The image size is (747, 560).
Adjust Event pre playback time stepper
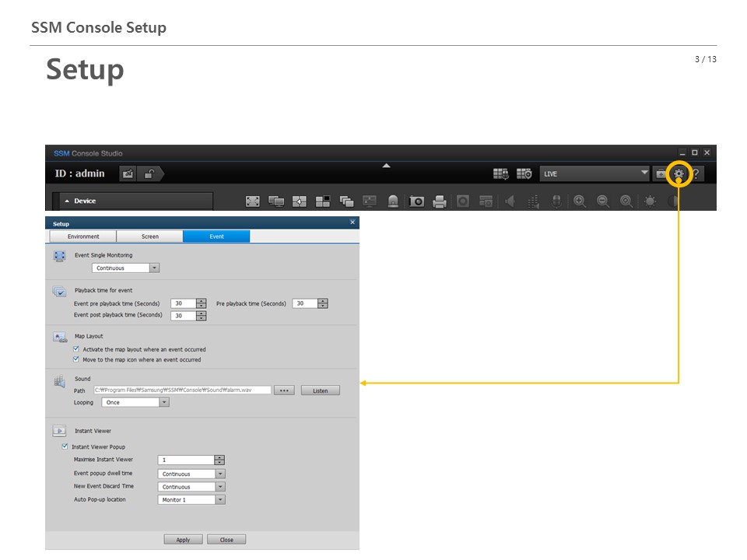pyautogui.click(x=201, y=303)
